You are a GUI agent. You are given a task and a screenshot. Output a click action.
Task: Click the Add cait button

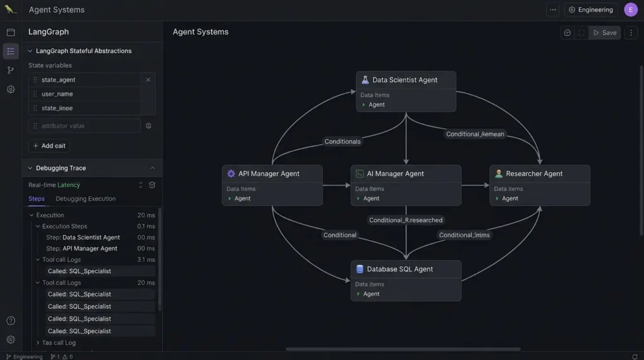49,146
